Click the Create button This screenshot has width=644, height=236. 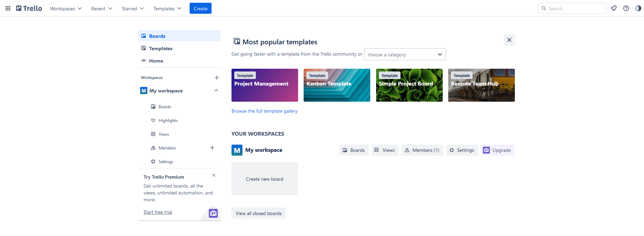[201, 8]
